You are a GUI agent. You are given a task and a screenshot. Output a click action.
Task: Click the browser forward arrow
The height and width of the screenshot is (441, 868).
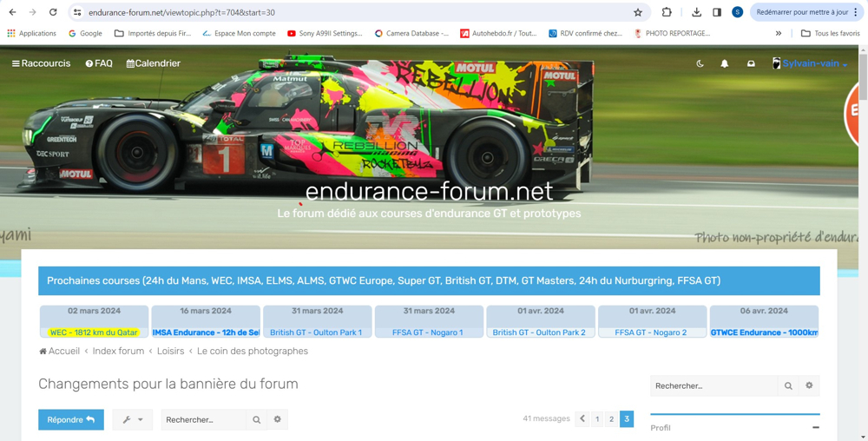point(33,12)
